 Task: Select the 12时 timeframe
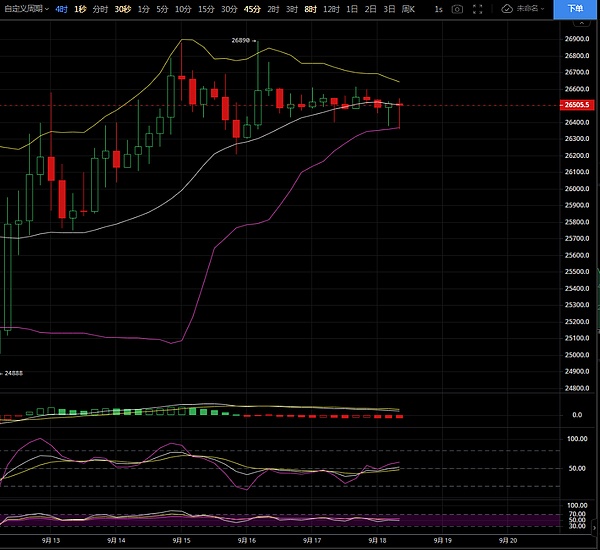coord(331,8)
